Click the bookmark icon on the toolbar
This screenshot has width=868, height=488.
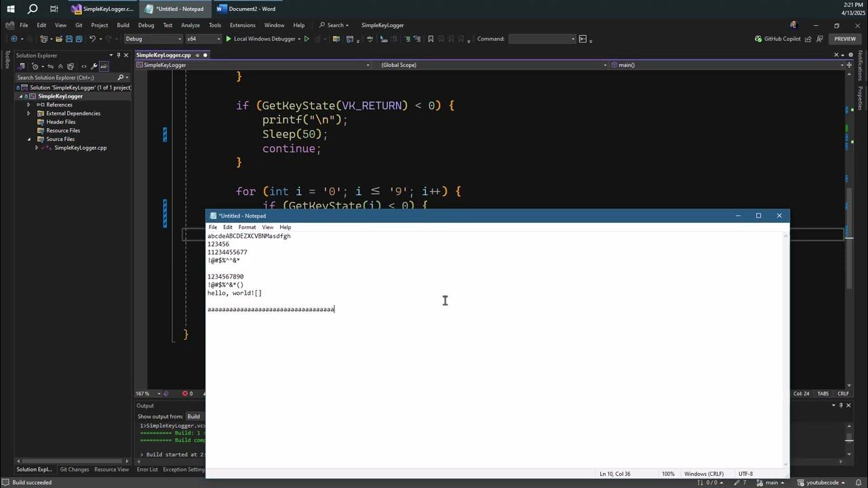coord(430,39)
